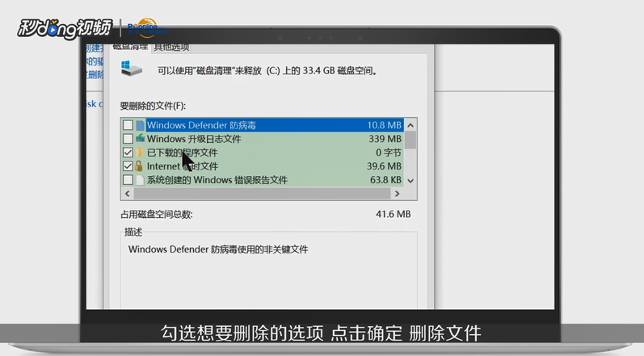The height and width of the screenshot is (356, 644).
Task: Select the Windows 升级日志文件 row
Action: [263, 139]
